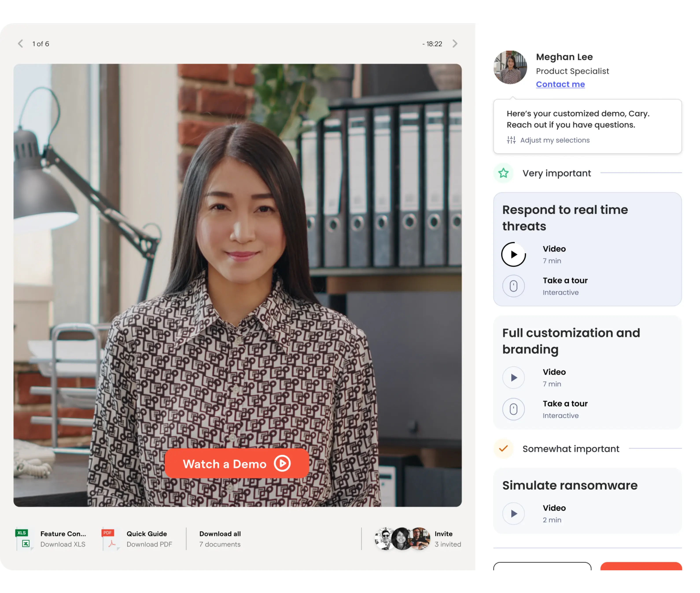This screenshot has width=700, height=593.
Task: Advance to the next slide arrow
Action: click(x=455, y=44)
